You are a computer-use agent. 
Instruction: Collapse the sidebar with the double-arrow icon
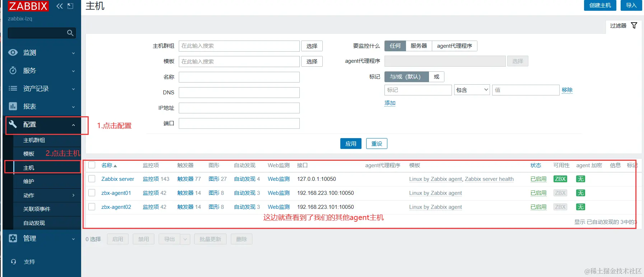(60, 6)
